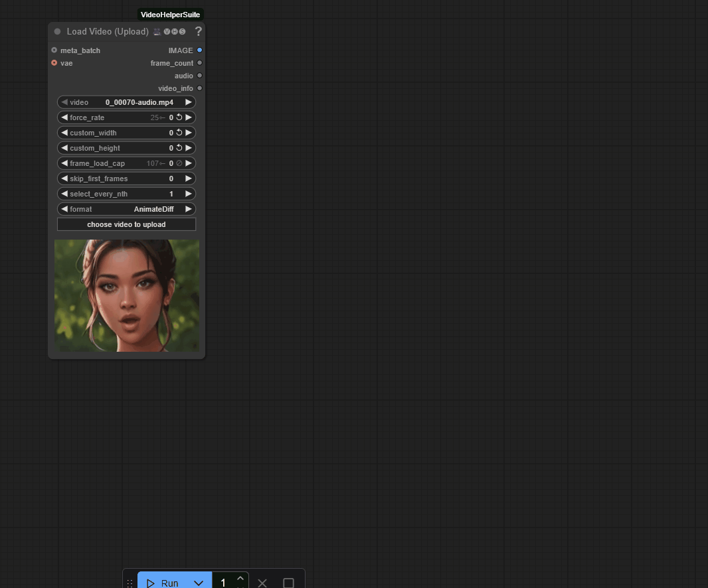This screenshot has width=708, height=588.
Task: Decrease the skip_first_frames value
Action: 64,179
